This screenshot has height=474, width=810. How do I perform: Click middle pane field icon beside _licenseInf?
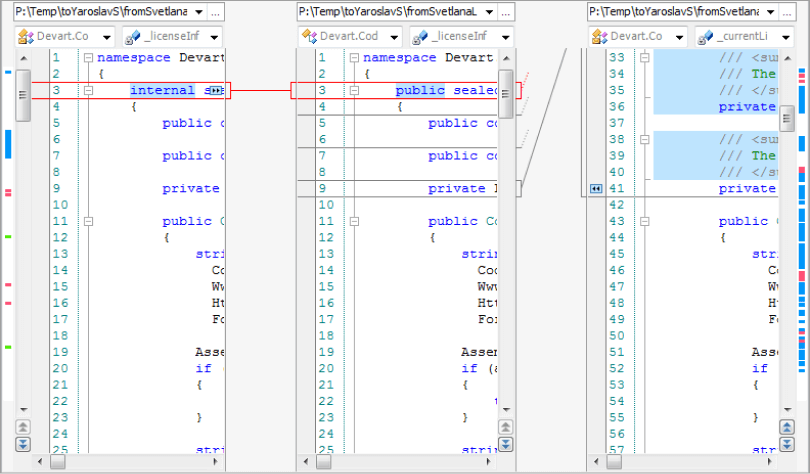420,37
